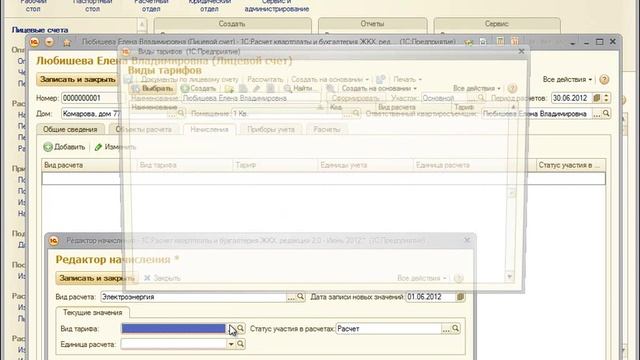Close the Виды тарифов window
Screen dimensions: 640x360
click(x=521, y=51)
